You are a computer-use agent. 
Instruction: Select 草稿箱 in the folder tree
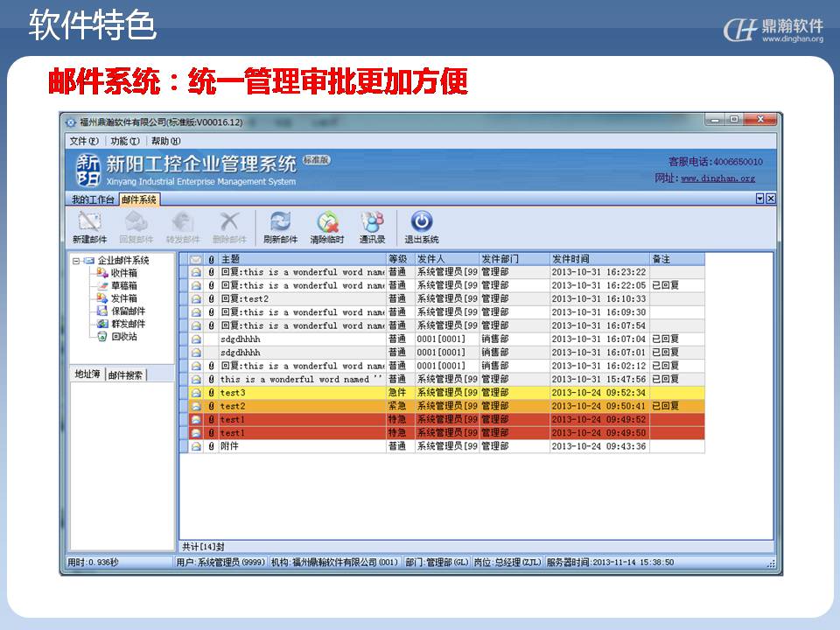click(x=124, y=285)
